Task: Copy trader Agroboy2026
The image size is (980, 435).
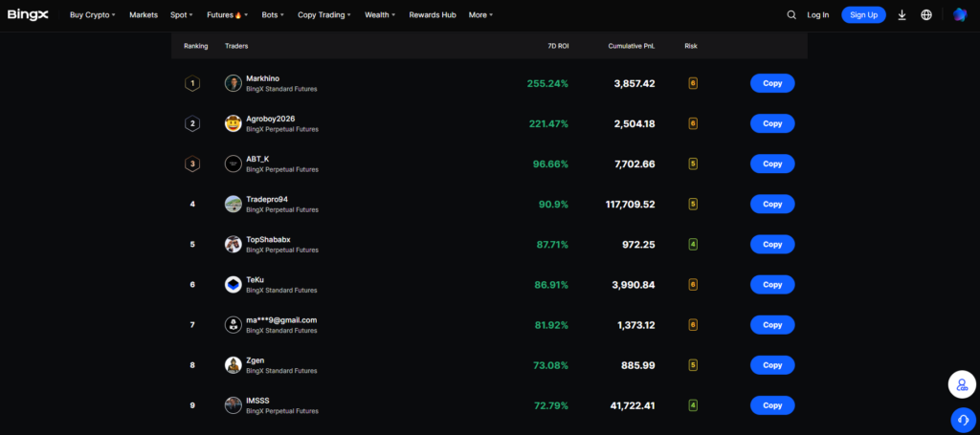Action: click(771, 123)
